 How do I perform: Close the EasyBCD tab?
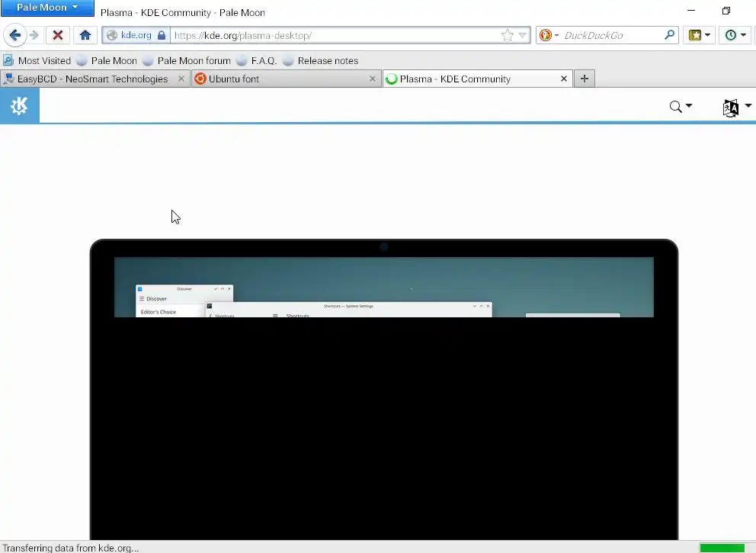[181, 79]
